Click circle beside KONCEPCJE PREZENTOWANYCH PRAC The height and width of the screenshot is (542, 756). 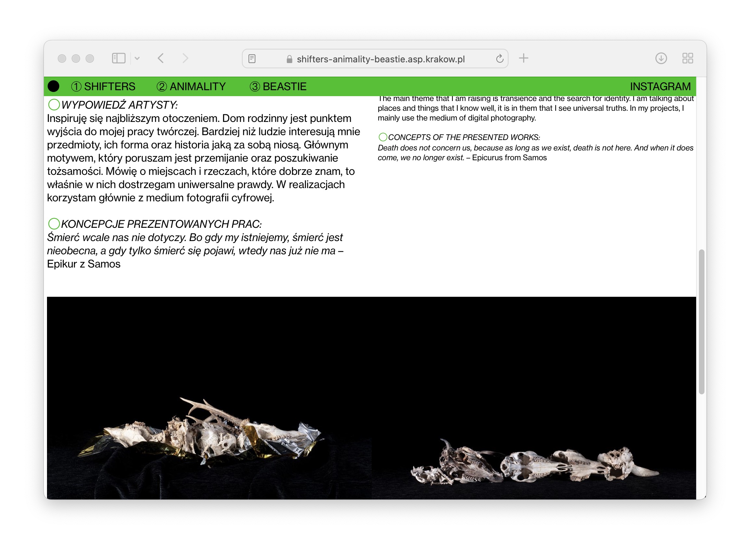point(54,224)
